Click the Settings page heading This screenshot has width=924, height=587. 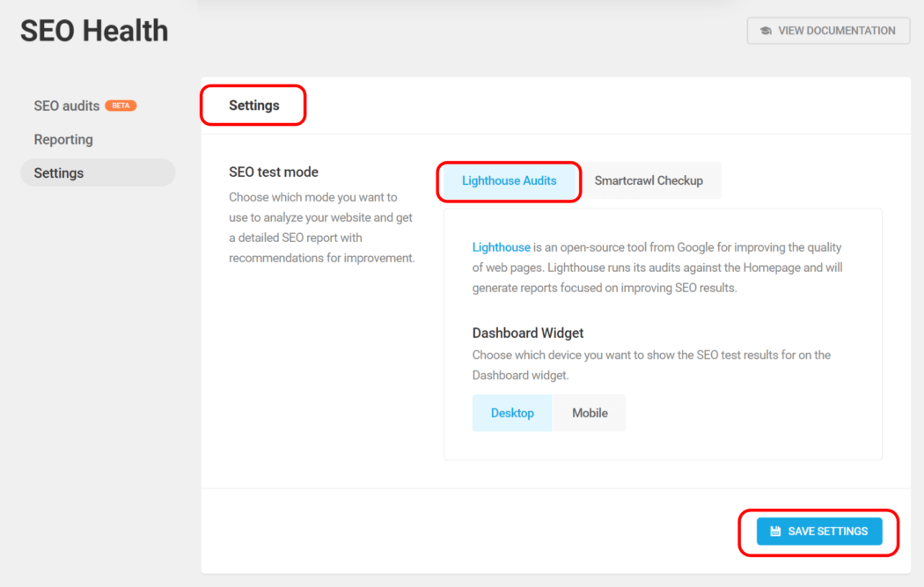click(x=253, y=104)
